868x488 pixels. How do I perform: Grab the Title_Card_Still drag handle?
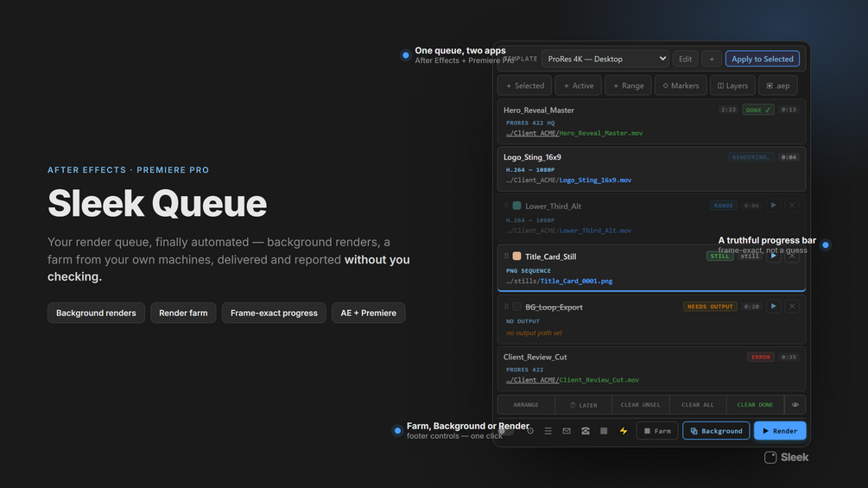tap(506, 257)
